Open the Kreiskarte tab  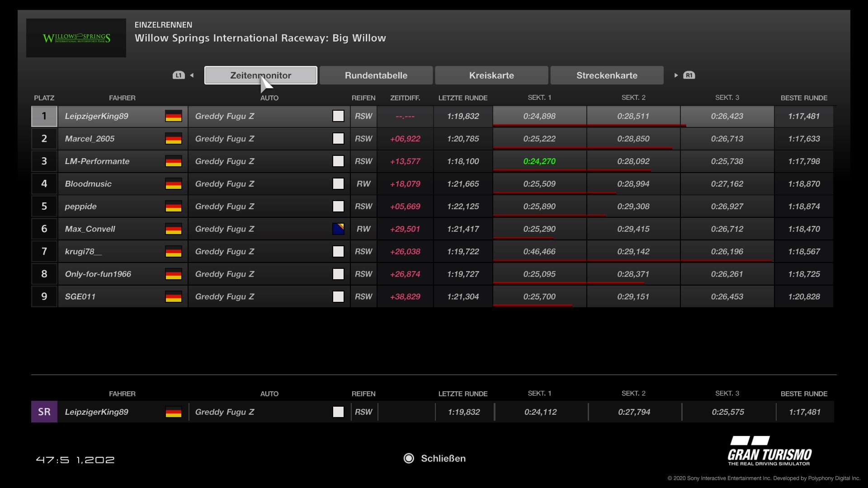tap(491, 75)
